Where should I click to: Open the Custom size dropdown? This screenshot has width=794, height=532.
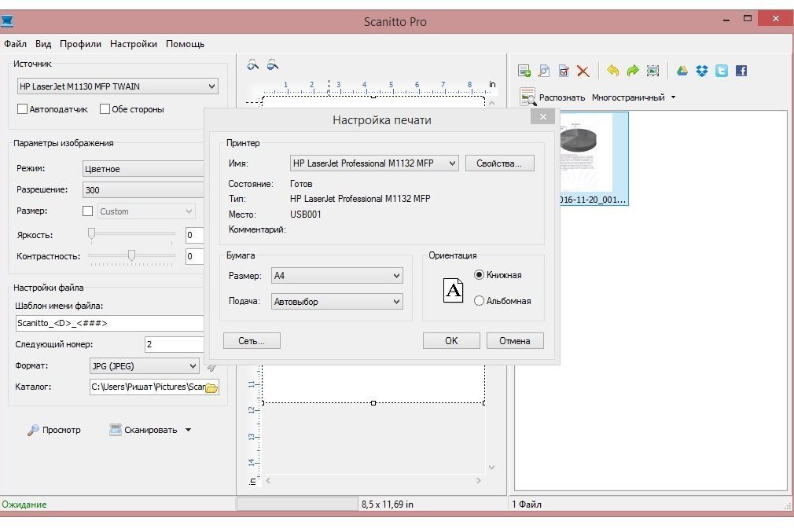pos(146,211)
